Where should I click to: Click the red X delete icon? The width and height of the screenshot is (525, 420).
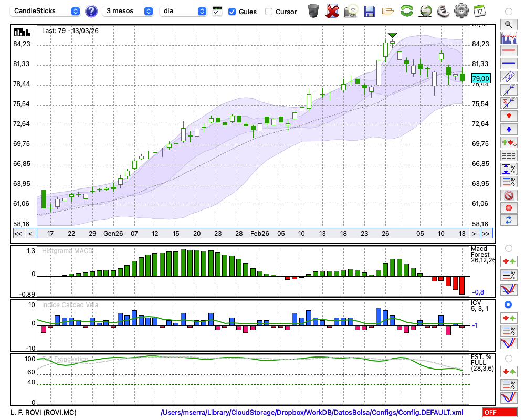coord(332,11)
